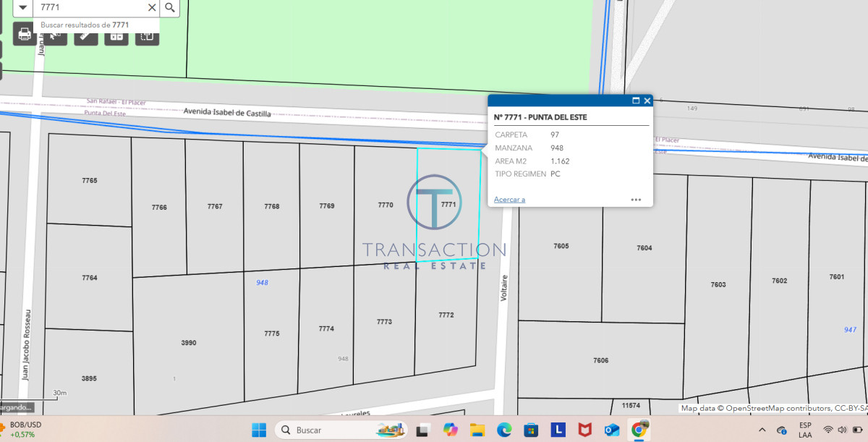This screenshot has height=442, width=868.
Task: Select parcel 7606 on the map
Action: [601, 360]
